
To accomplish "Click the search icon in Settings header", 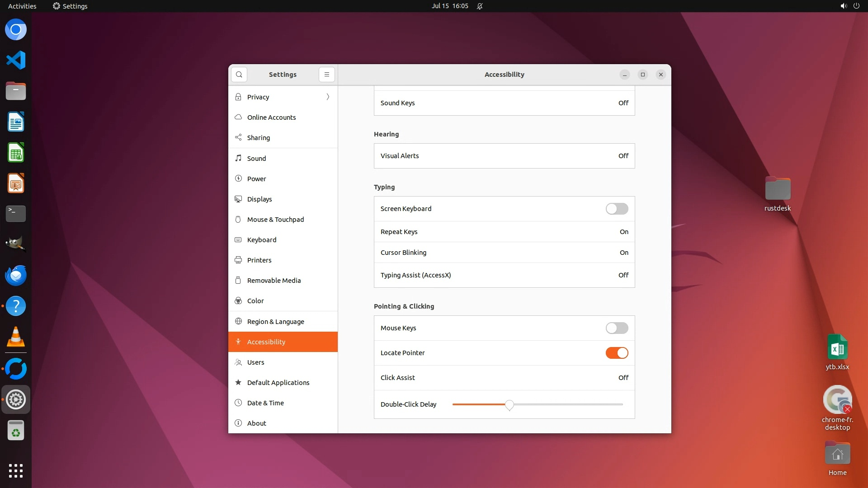I will point(239,75).
